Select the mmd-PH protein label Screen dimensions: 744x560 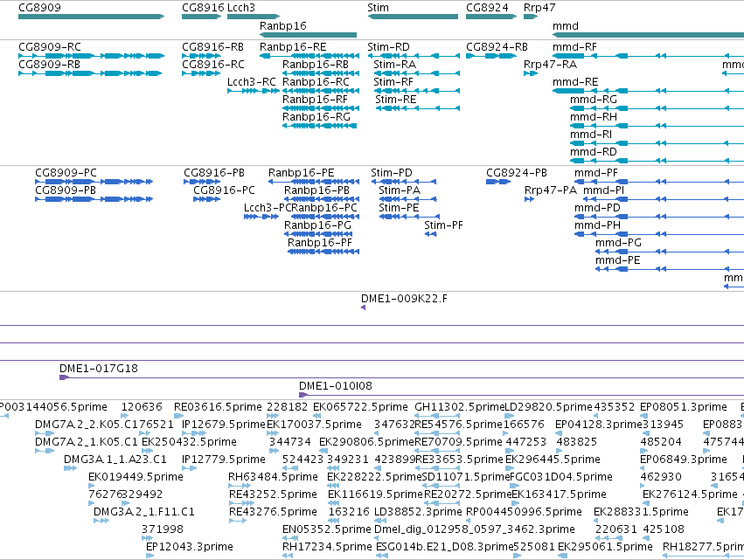point(597,225)
